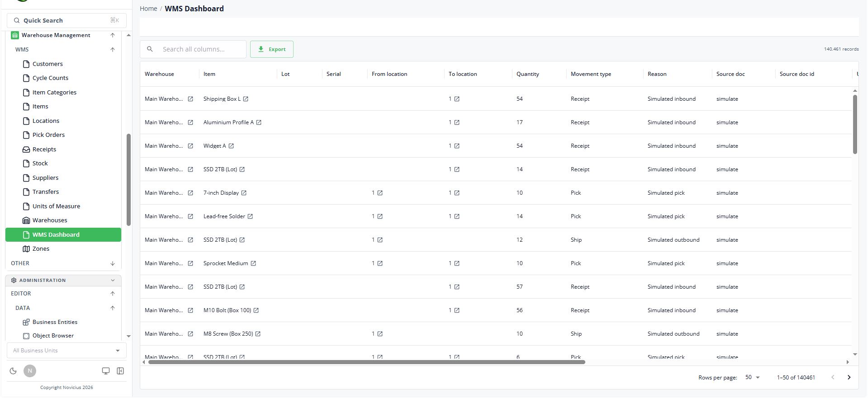868x398 pixels.
Task: Click the monitor display icon
Action: pos(106,371)
